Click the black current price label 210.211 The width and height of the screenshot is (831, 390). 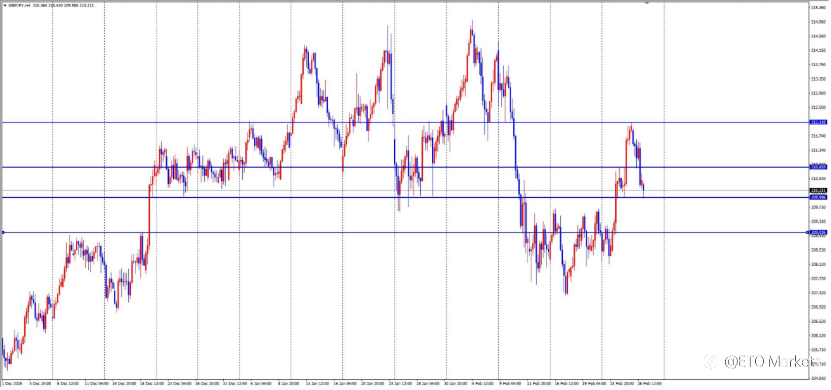[818, 190]
